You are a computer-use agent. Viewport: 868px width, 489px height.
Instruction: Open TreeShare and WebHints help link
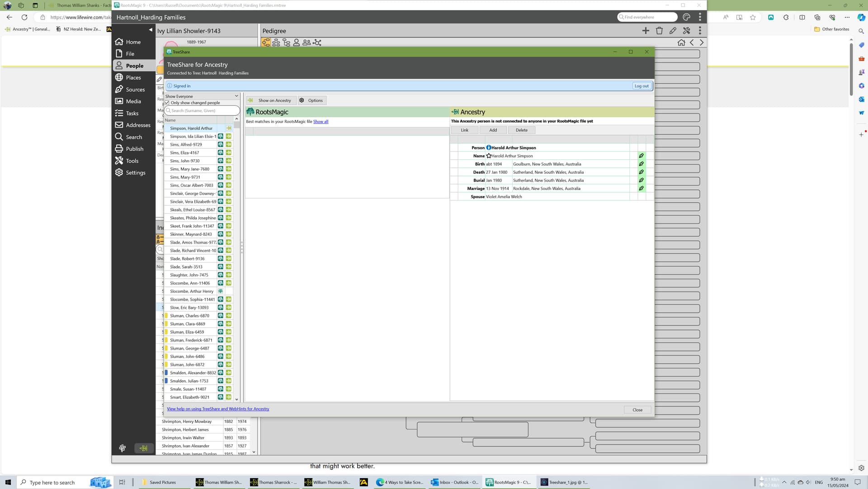click(218, 409)
